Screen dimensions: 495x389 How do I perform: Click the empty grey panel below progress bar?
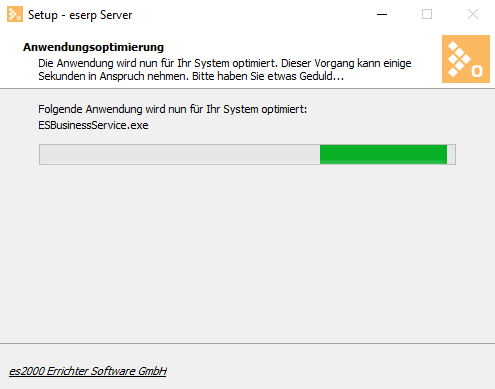[247, 253]
